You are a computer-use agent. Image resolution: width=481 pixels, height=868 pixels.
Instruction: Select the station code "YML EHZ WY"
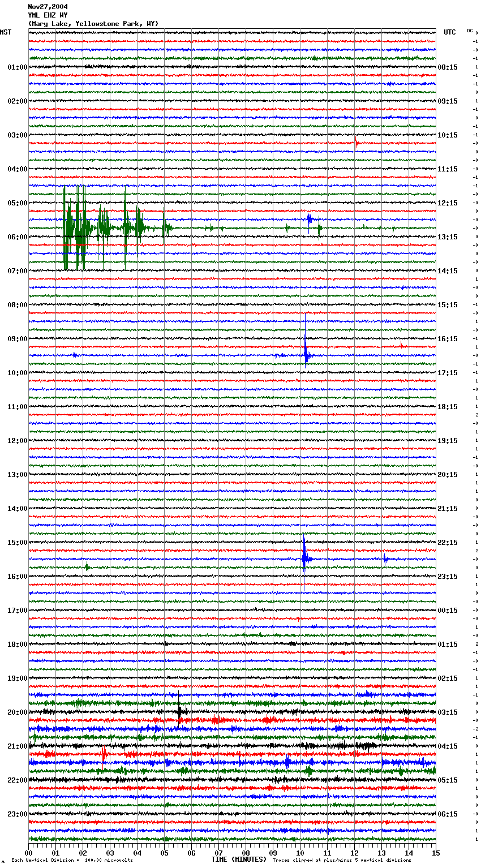tap(48, 15)
